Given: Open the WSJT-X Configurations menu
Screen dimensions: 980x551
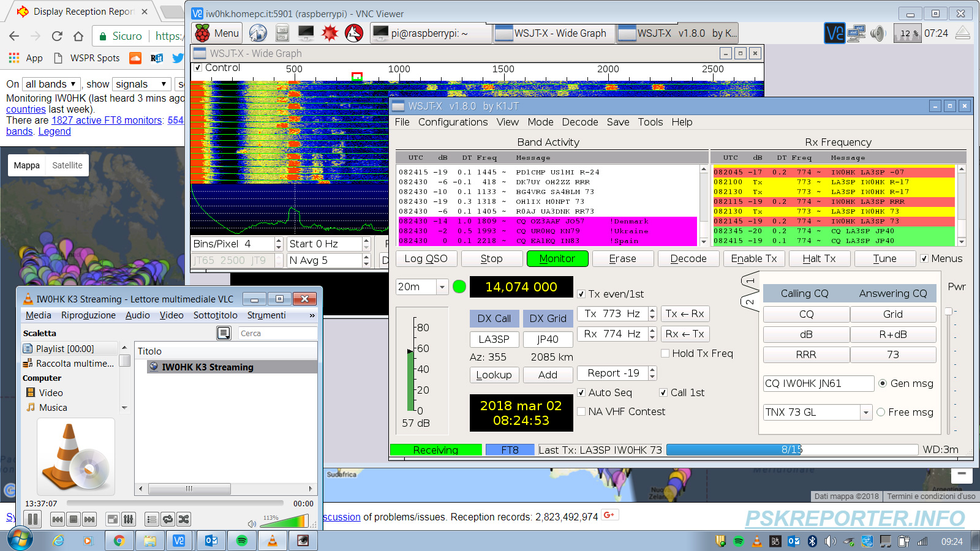Looking at the screenshot, I should coord(453,122).
